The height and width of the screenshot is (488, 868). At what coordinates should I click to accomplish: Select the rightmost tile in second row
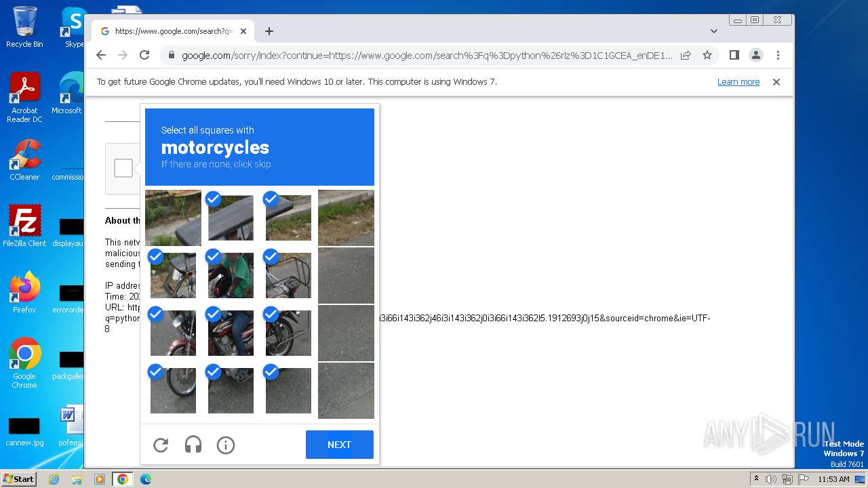(x=346, y=275)
